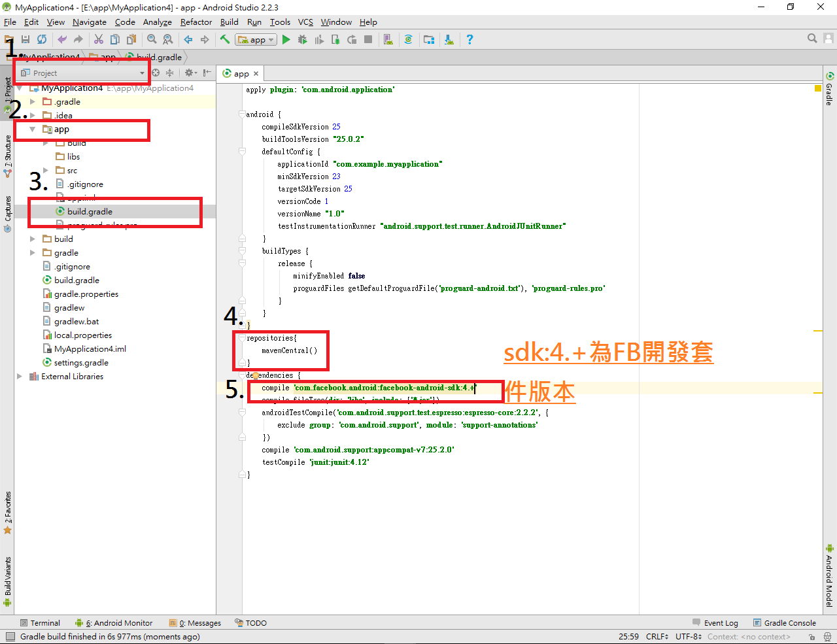The width and height of the screenshot is (837, 644).
Task: Open the Android Monitor tool window
Action: coord(114,623)
